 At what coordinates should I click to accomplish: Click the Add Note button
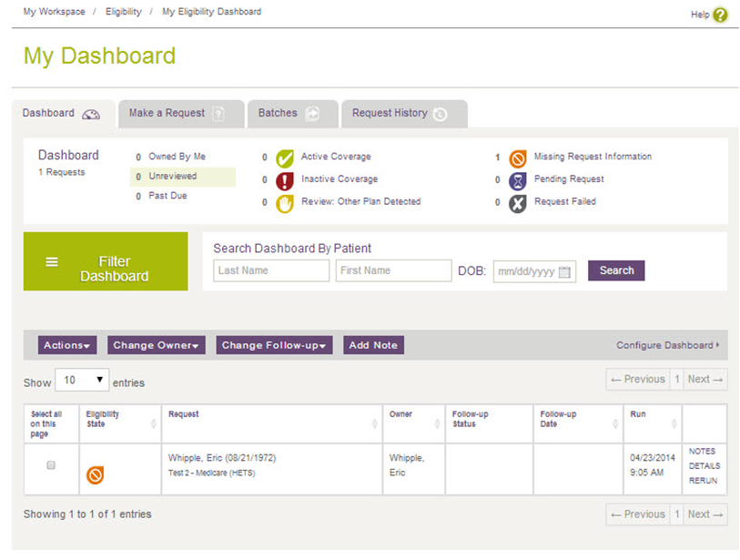pyautogui.click(x=373, y=345)
